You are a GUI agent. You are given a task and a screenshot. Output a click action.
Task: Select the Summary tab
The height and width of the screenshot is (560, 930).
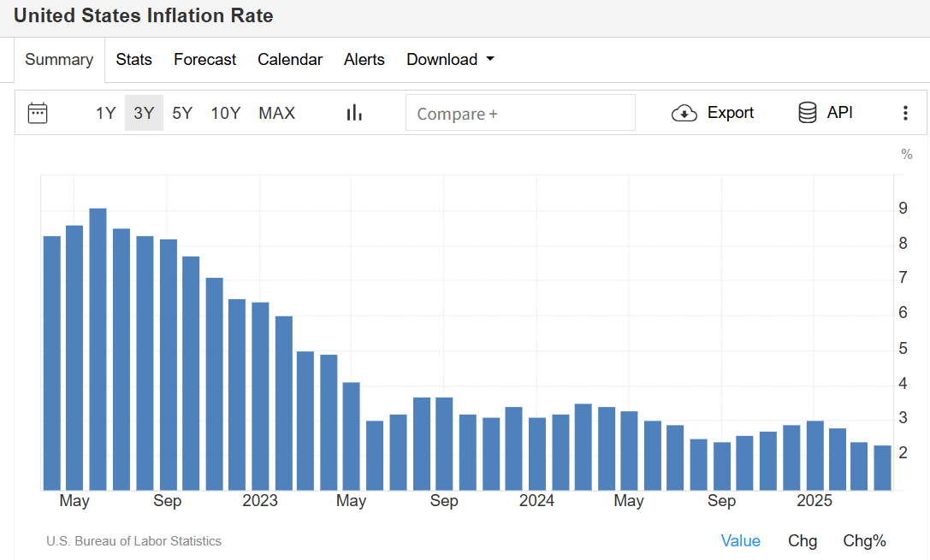tap(59, 60)
